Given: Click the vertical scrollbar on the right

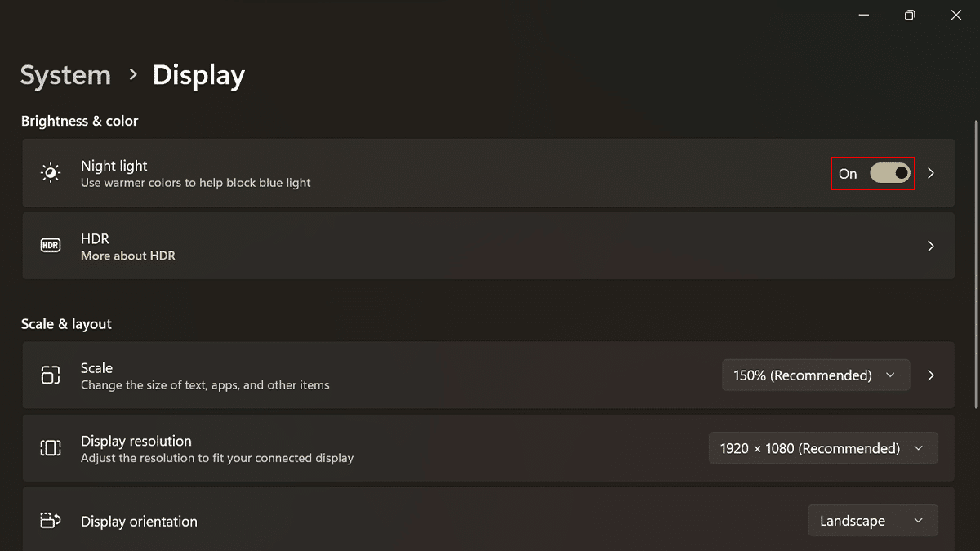Looking at the screenshot, I should 974,261.
